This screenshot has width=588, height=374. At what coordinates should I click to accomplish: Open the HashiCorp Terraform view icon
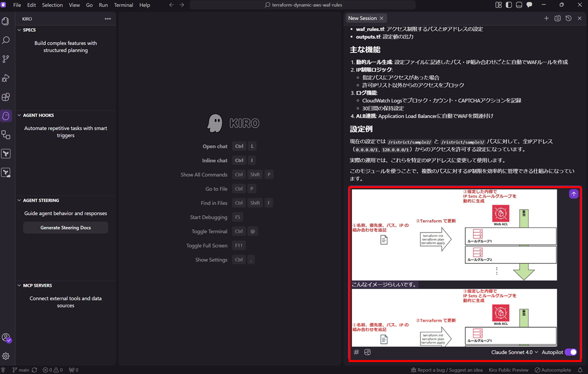point(6,154)
